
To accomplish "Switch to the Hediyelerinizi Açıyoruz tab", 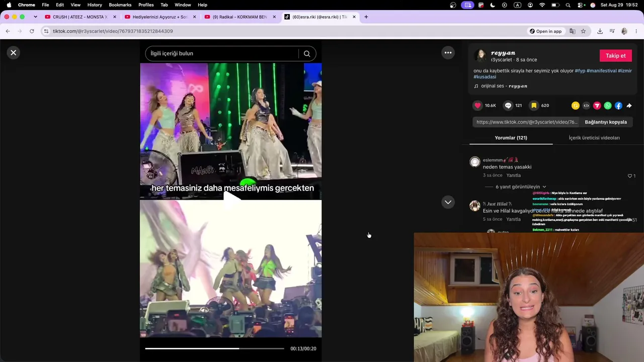I will [160, 17].
